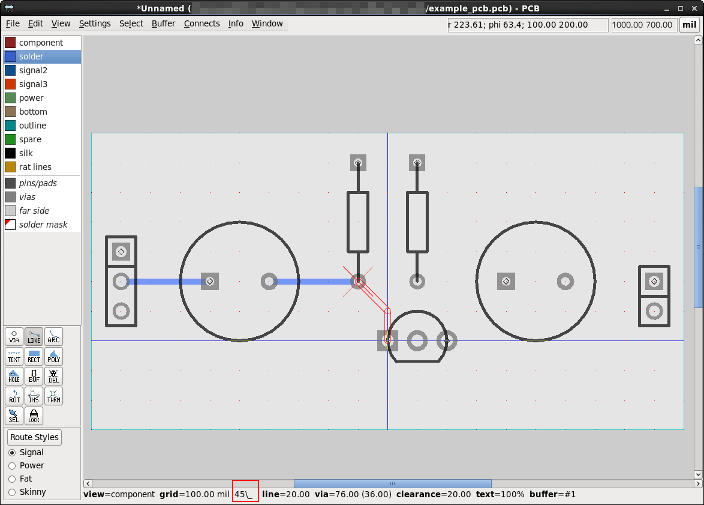The height and width of the screenshot is (505, 704).
Task: Select the POLY polygon tool
Action: tap(53, 356)
